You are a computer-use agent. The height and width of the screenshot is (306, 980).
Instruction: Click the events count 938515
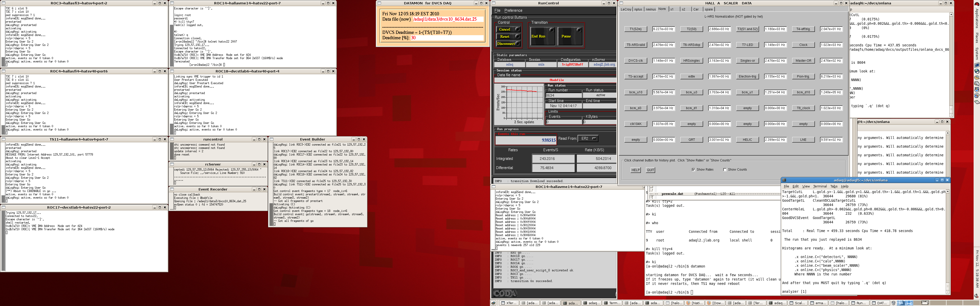(x=526, y=140)
